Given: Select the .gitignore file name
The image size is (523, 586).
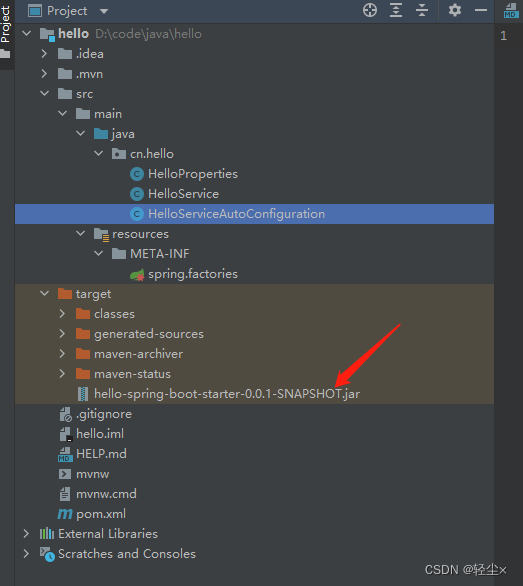Looking at the screenshot, I should point(104,414).
